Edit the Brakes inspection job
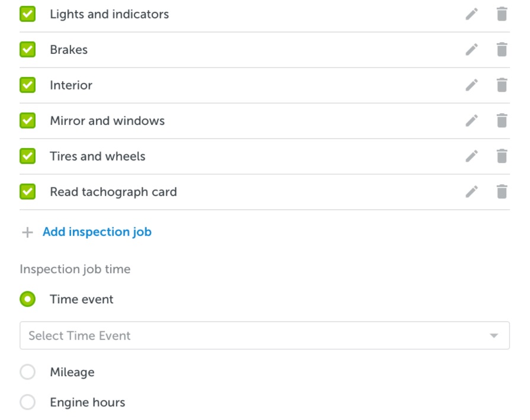The image size is (530, 420). [471, 50]
